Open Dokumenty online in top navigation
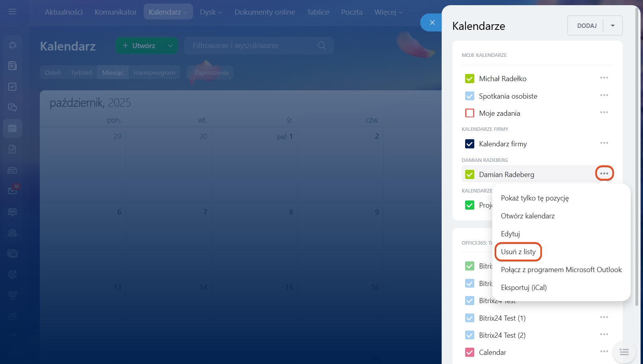 tap(265, 12)
